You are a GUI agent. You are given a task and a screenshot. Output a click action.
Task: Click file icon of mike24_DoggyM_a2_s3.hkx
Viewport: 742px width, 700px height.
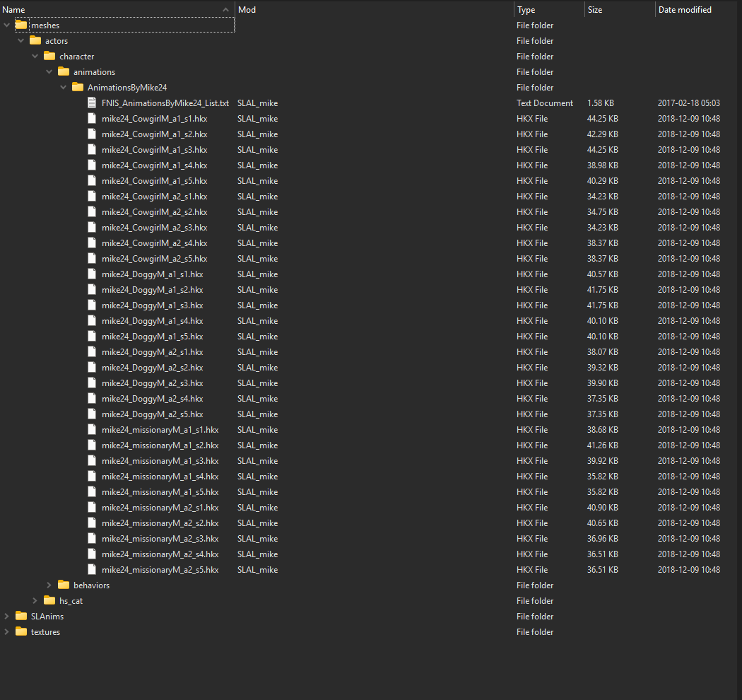(92, 383)
